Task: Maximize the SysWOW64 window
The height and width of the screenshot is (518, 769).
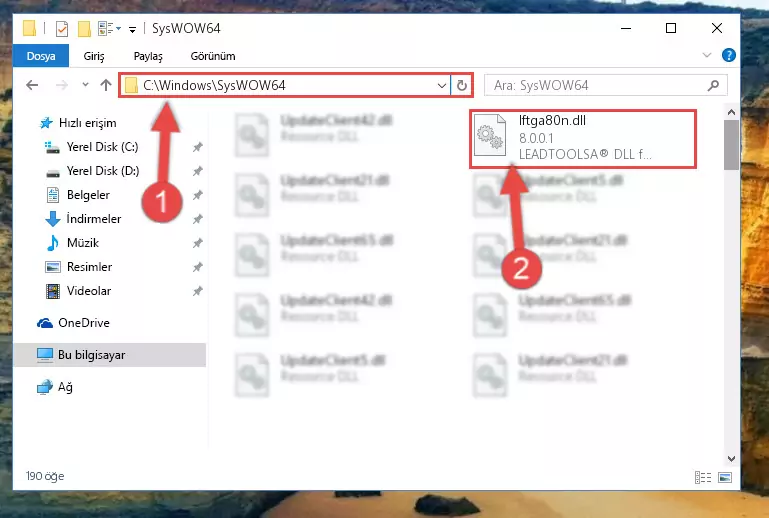Action: (671, 28)
